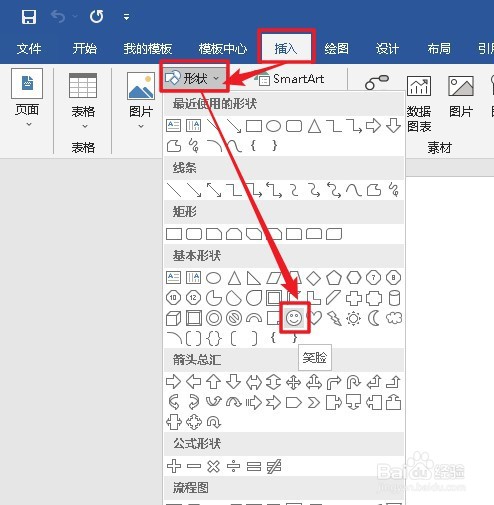Choose the scribble freeform line in 线条

(394, 190)
